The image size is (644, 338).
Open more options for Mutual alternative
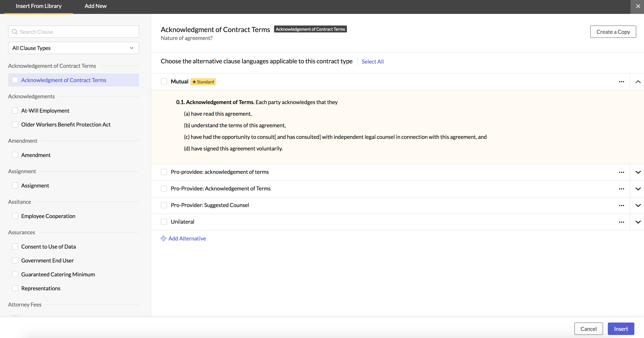(621, 82)
